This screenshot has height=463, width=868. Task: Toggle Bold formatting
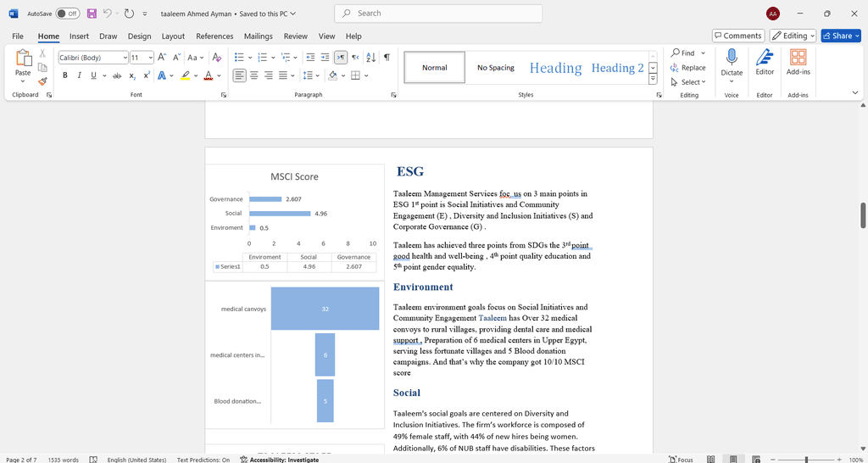click(x=65, y=75)
